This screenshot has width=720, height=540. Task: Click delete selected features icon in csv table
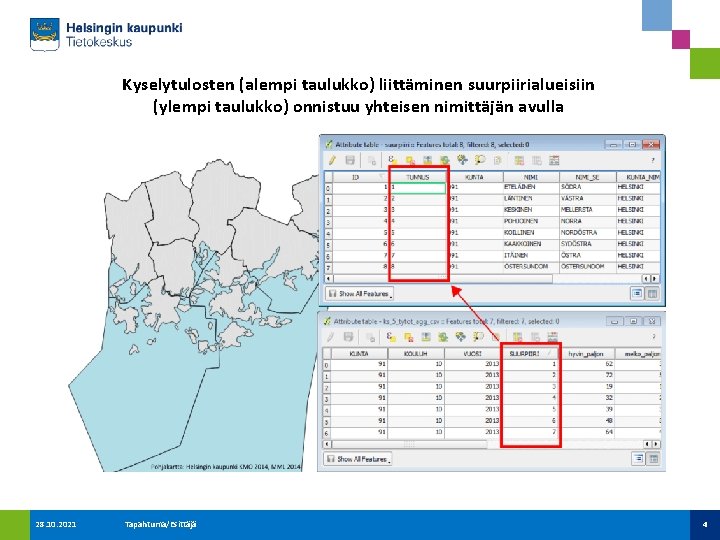pos(370,338)
